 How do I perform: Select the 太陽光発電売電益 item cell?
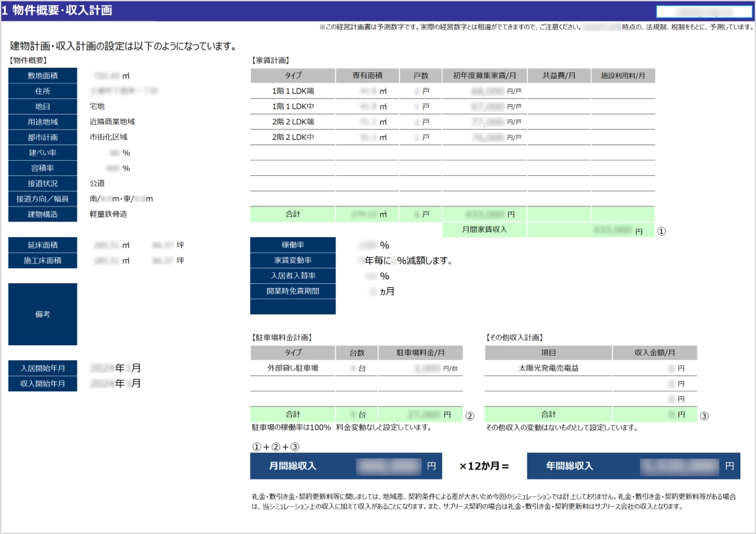point(548,368)
